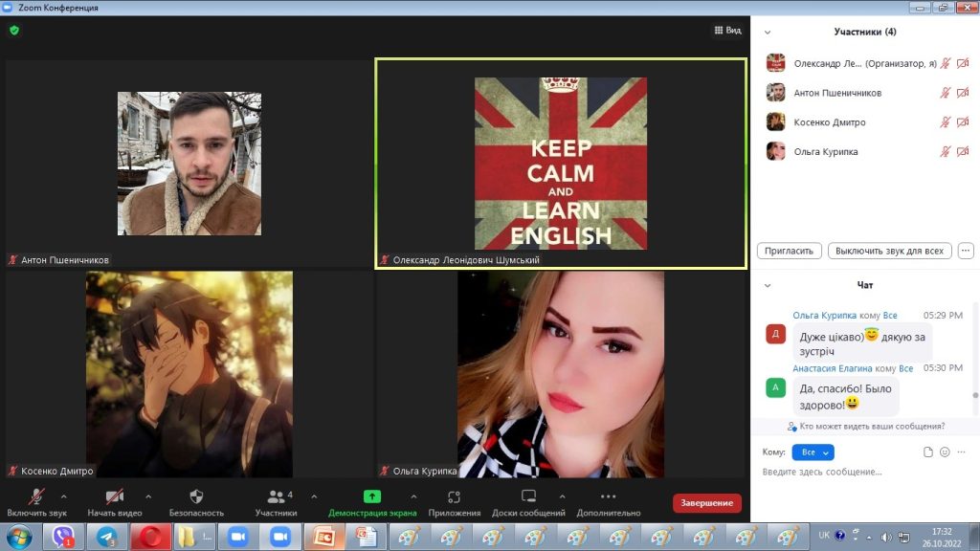Screen dimensions: 980x551
Task: Open Opera browser from the taskbar
Action: pyautogui.click(x=150, y=537)
